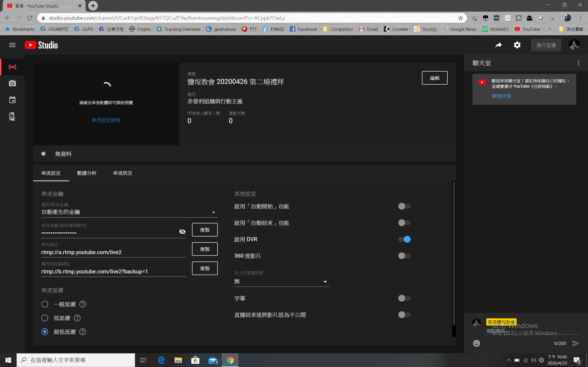Expand hidden bookmarks chevron in bookmarks bar
The width and height of the screenshot is (588, 367).
coord(550,29)
